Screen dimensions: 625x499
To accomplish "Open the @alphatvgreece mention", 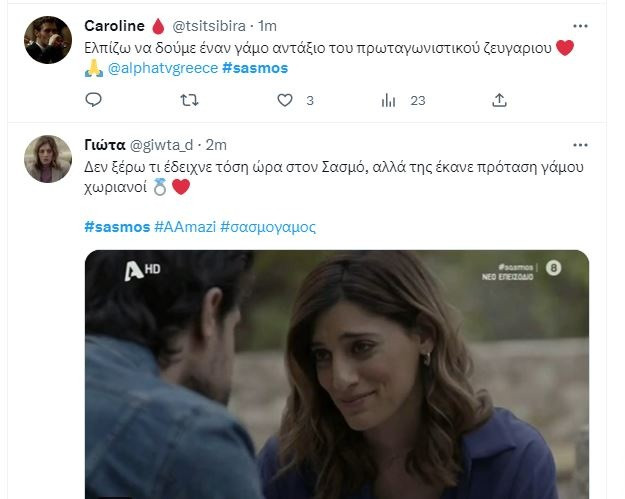I will (163, 68).
